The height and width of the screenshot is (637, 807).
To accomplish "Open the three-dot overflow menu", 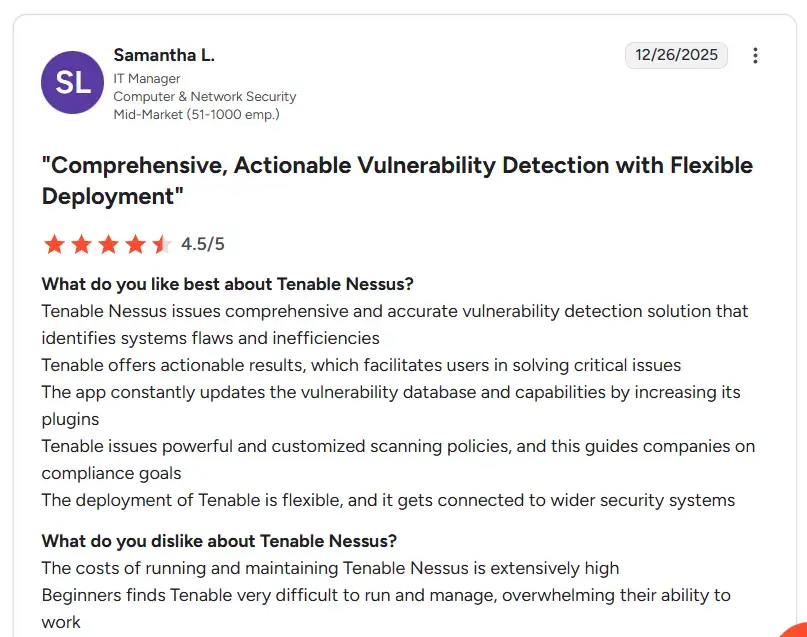I will pyautogui.click(x=755, y=55).
